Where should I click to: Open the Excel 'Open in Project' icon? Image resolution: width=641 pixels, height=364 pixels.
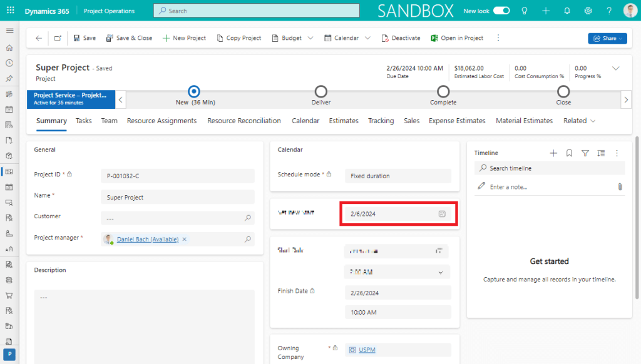[x=434, y=38]
